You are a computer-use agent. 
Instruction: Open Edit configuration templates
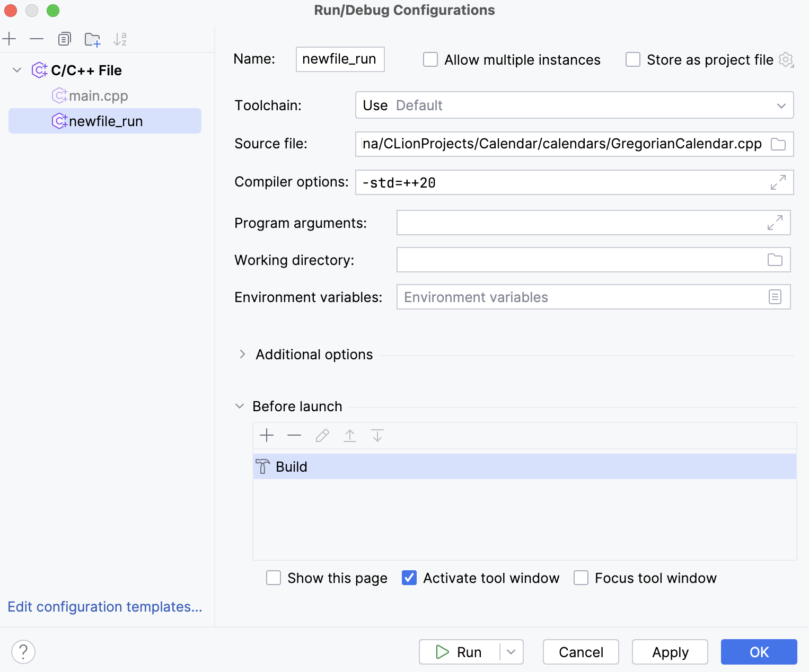tap(105, 607)
